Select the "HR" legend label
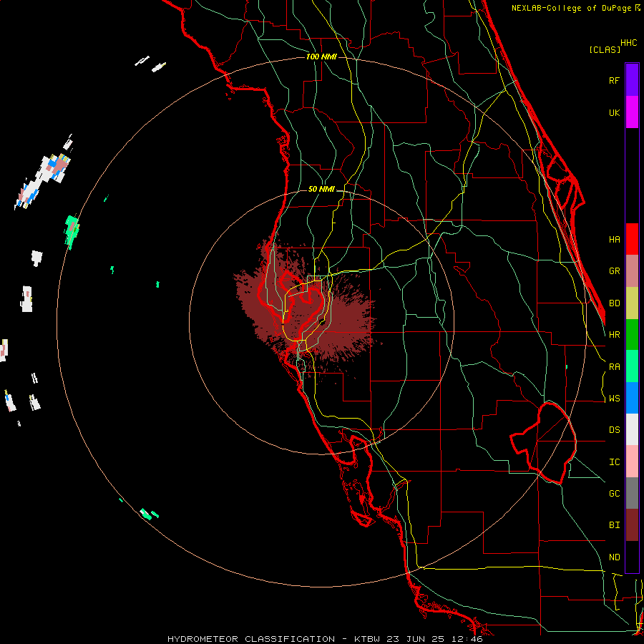644x644 pixels. (614, 335)
